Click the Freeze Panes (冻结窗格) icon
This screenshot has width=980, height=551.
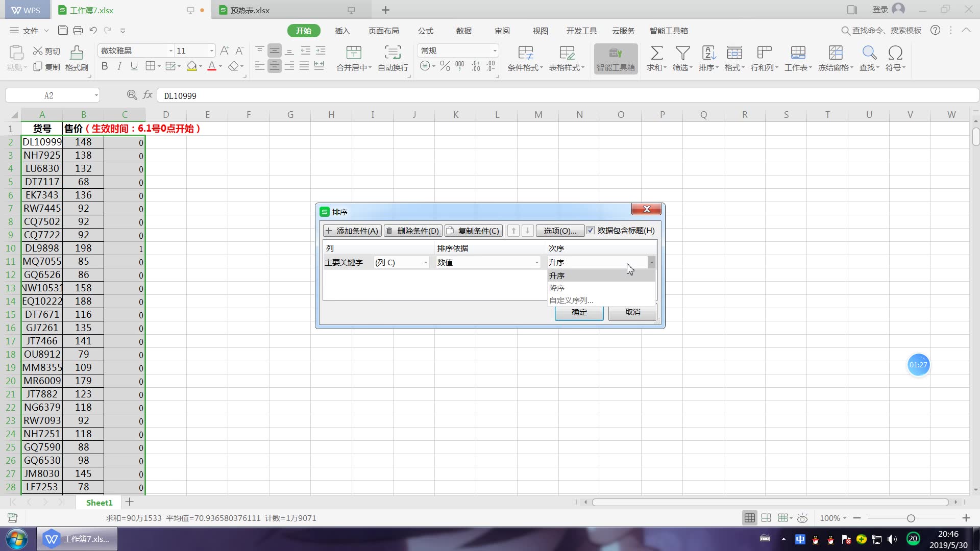pos(835,53)
